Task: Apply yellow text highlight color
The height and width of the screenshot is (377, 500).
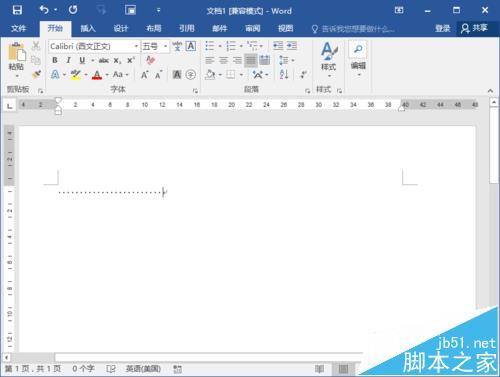Action: 76,74
